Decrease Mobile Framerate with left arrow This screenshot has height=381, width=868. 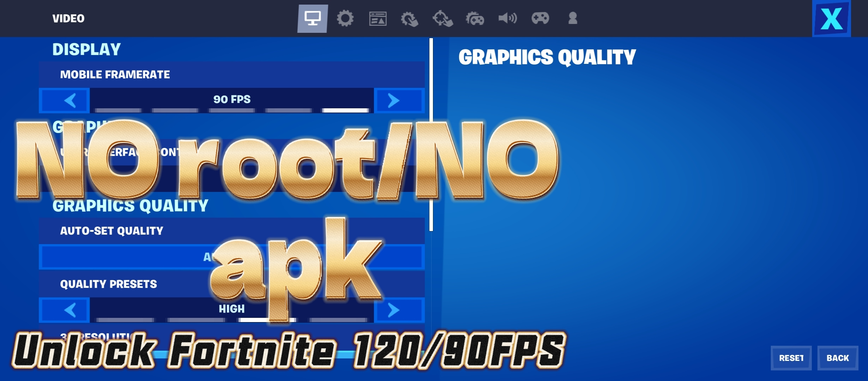64,101
